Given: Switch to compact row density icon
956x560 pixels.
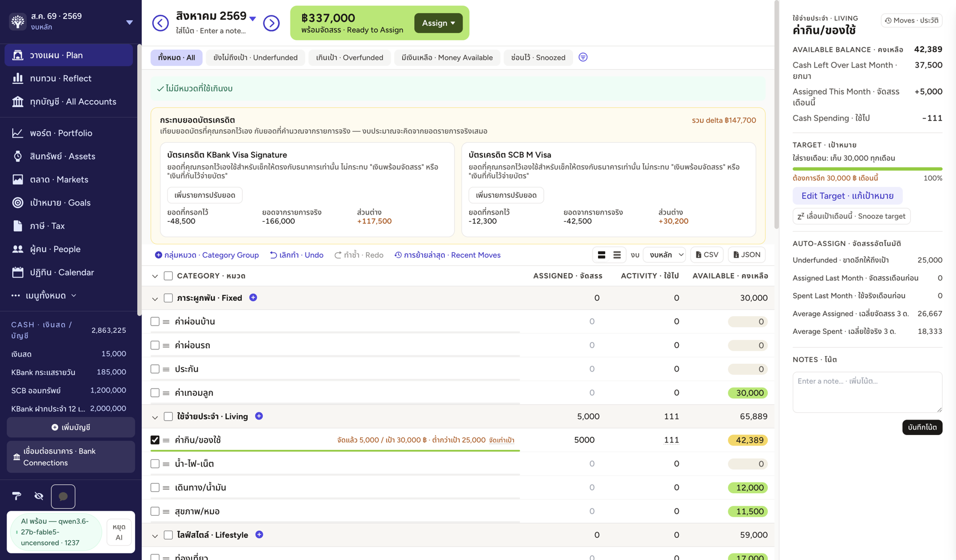Looking at the screenshot, I should coord(617,255).
